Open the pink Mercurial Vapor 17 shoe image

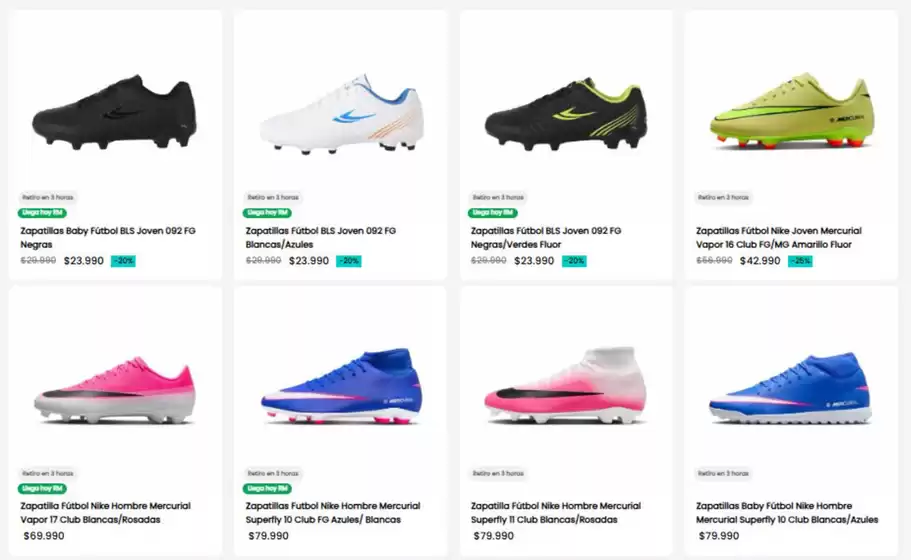tap(114, 390)
